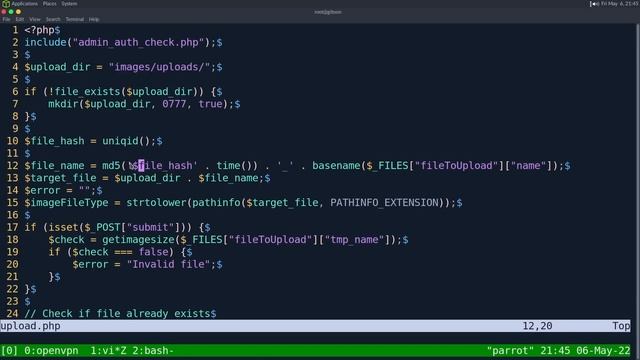Click the Parrot logo icon in top panel
The height and width of the screenshot is (360, 640).
pos(6,4)
